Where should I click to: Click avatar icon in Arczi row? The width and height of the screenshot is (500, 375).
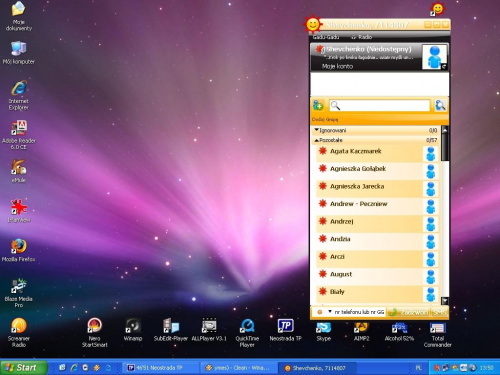coord(431,259)
